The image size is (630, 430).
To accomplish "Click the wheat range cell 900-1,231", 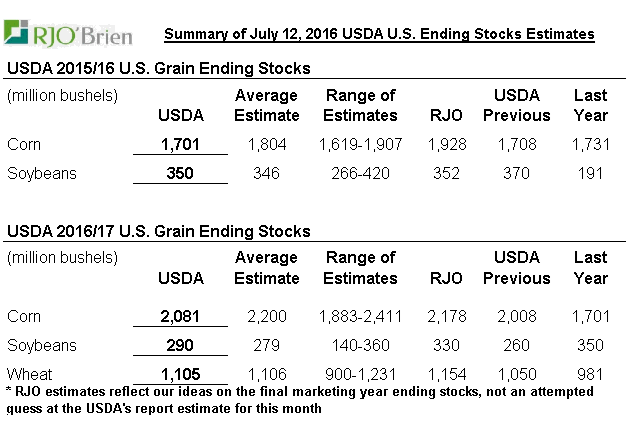I will pos(360,373).
